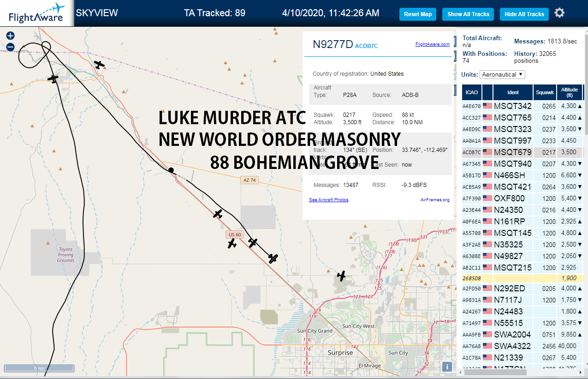Click the black dot marker of the selected aircraft
The width and height of the screenshot is (588, 379).
(171, 170)
